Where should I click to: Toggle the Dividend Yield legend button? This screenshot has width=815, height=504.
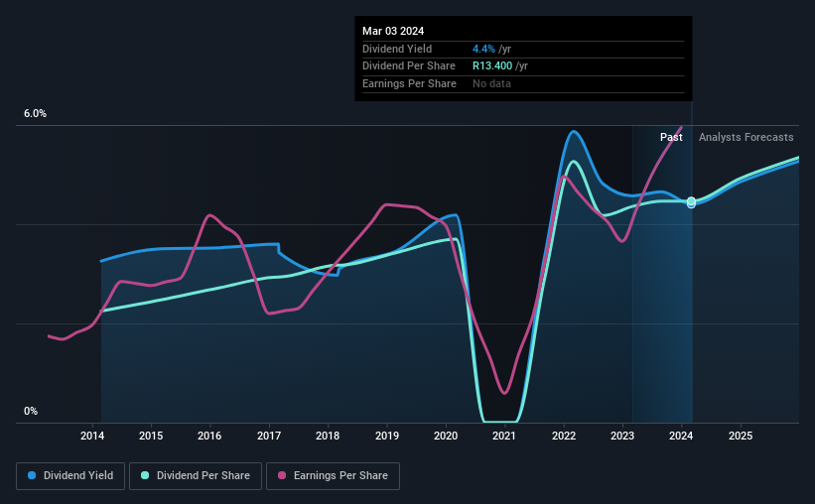click(x=70, y=476)
